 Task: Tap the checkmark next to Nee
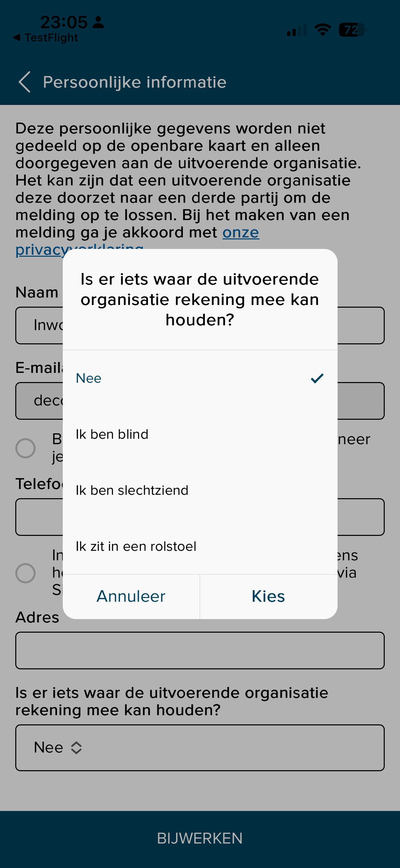pyautogui.click(x=317, y=378)
